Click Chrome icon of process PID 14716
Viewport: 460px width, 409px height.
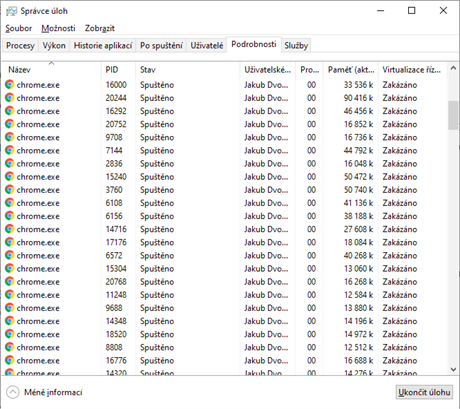[x=10, y=229]
